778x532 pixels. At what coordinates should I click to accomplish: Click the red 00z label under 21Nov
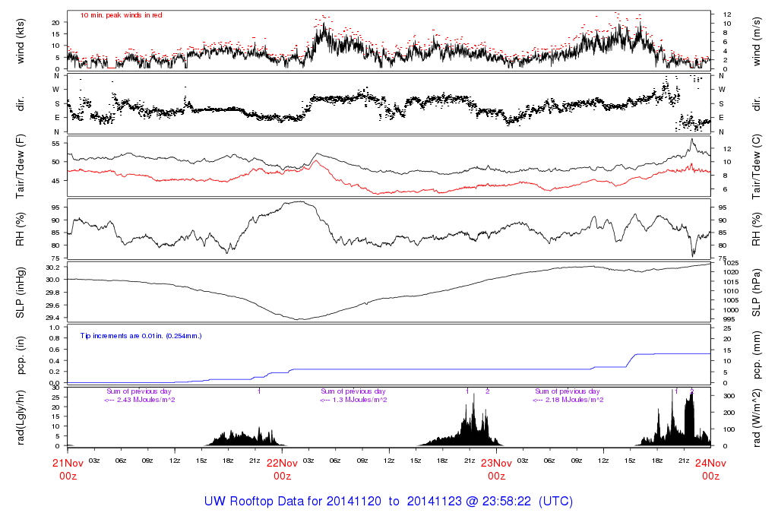pos(68,476)
